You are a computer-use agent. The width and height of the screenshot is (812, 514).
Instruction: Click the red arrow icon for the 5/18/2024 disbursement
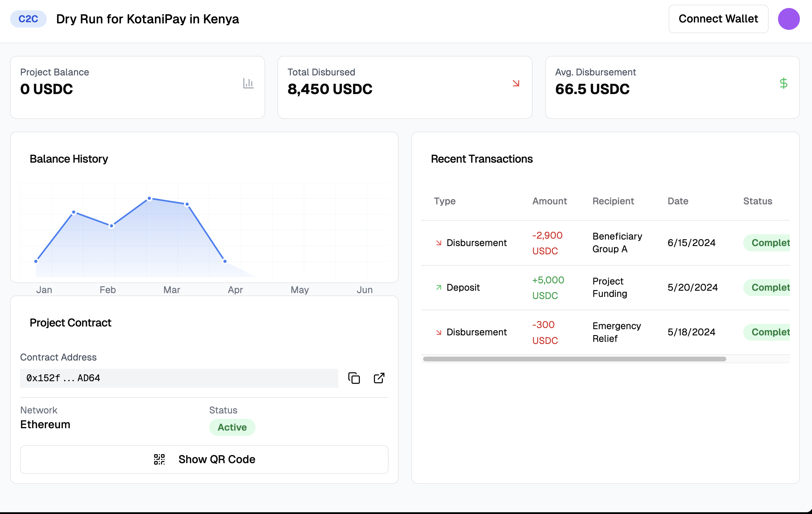439,332
